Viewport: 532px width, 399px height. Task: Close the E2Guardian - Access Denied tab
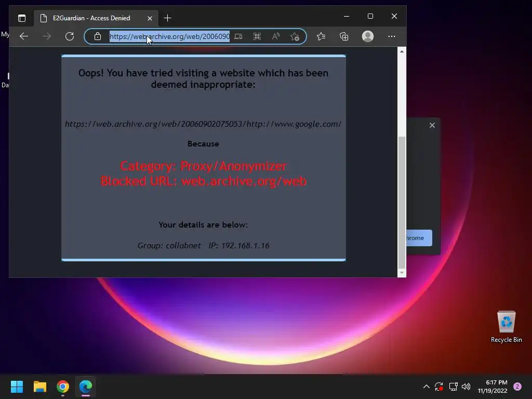pyautogui.click(x=150, y=18)
